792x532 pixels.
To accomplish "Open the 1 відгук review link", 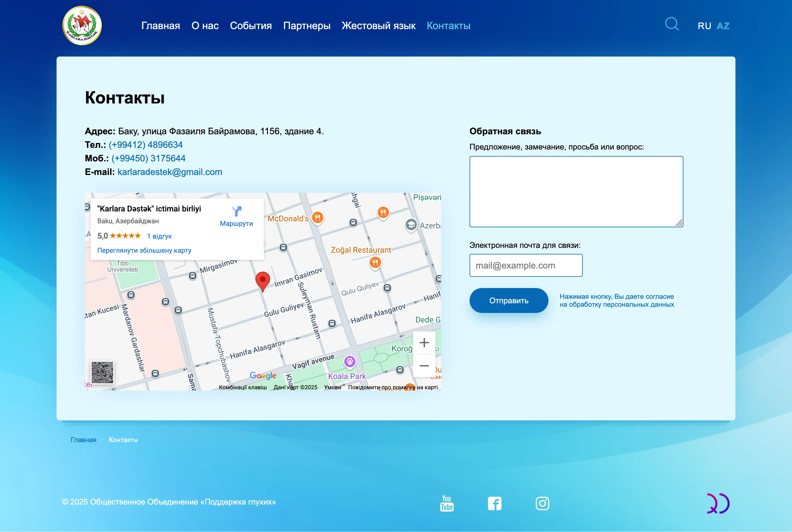I will point(159,236).
